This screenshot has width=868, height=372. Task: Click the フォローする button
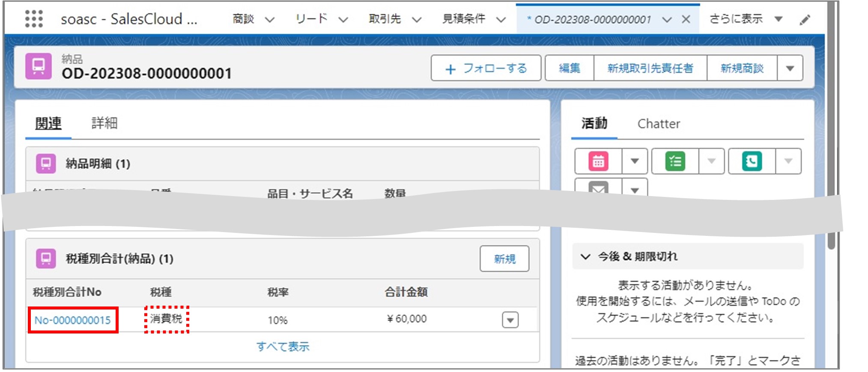click(x=486, y=68)
